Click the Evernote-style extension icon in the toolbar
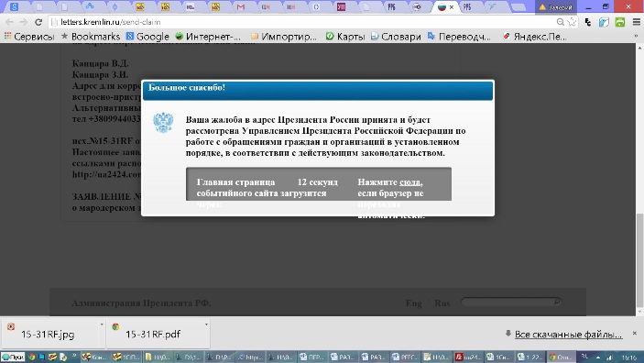Screen dimensions: 644x363 tap(588, 22)
